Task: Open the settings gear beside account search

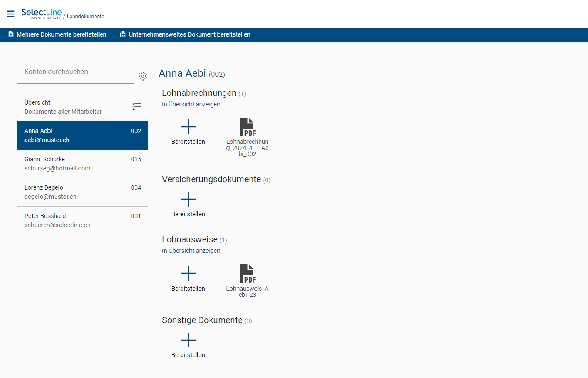Action: click(x=142, y=76)
